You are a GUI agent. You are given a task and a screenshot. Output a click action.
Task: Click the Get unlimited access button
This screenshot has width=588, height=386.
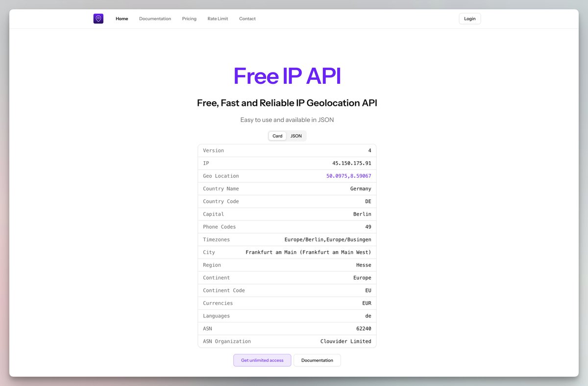coord(262,360)
